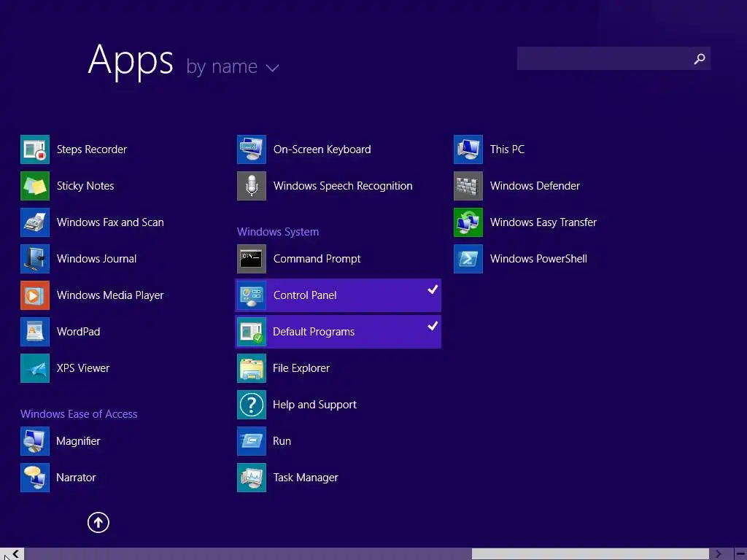Launch Windows Speech Recognition microphone icon
This screenshot has height=560, width=747.
252,186
